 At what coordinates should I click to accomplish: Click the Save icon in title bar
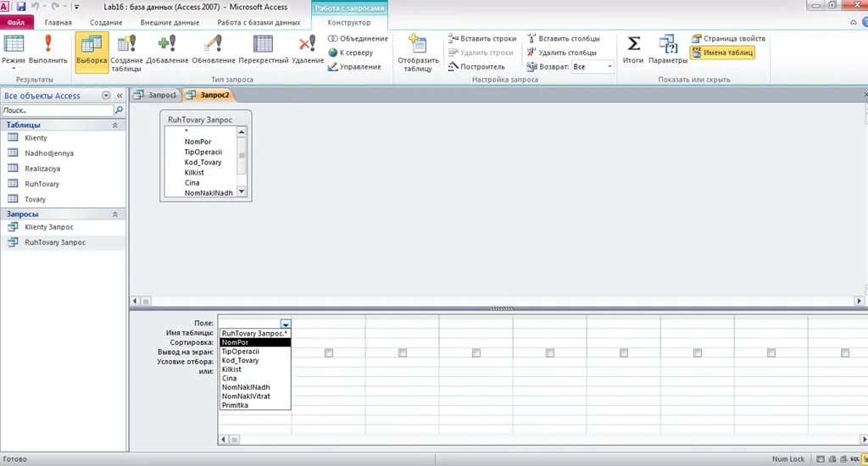click(21, 7)
